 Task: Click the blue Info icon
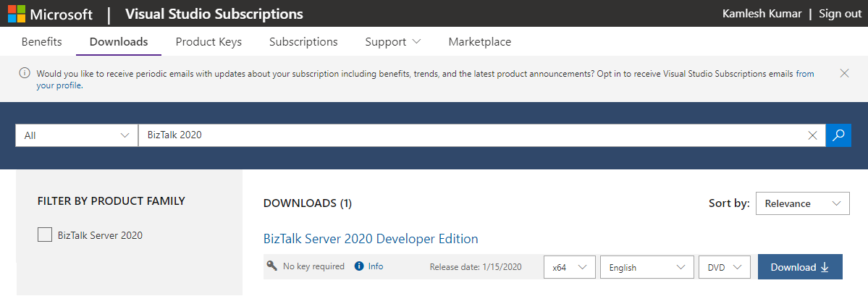[x=359, y=266]
